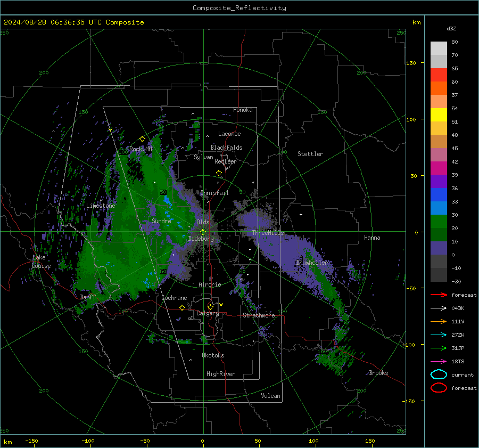Image resolution: width=479 pixels, height=448 pixels.
Task: Click the Drumheller city label
Action: click(311, 263)
